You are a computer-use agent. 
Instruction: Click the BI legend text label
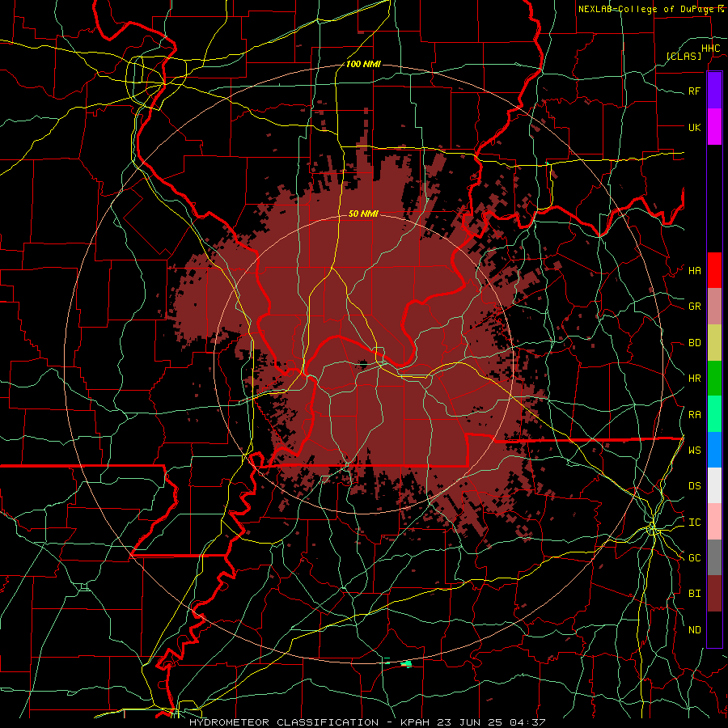click(695, 594)
